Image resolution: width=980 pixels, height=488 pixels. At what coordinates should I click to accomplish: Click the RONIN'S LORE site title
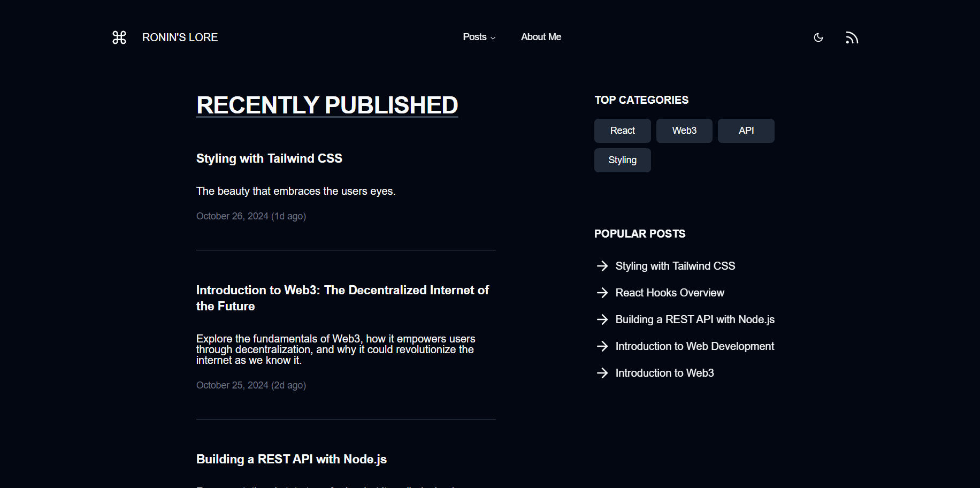pos(180,37)
